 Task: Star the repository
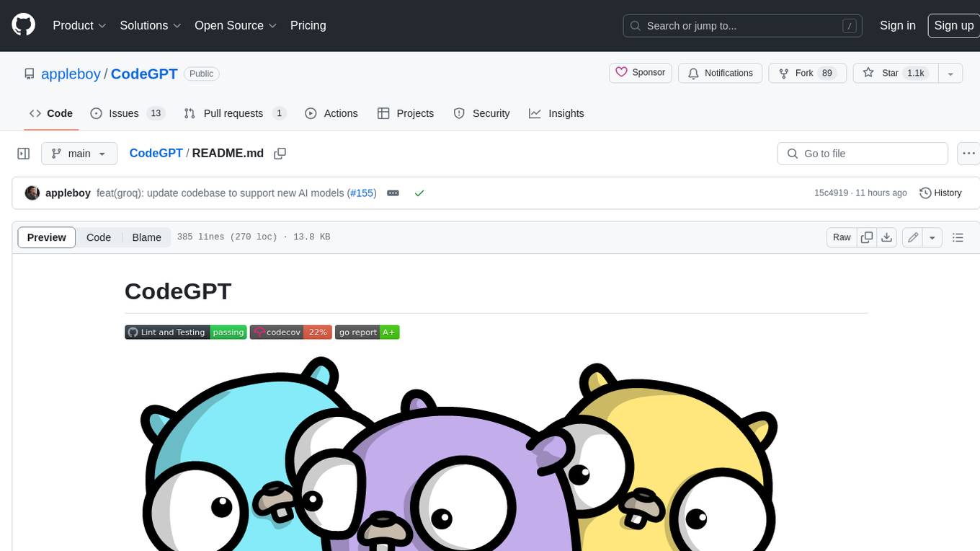[895, 73]
